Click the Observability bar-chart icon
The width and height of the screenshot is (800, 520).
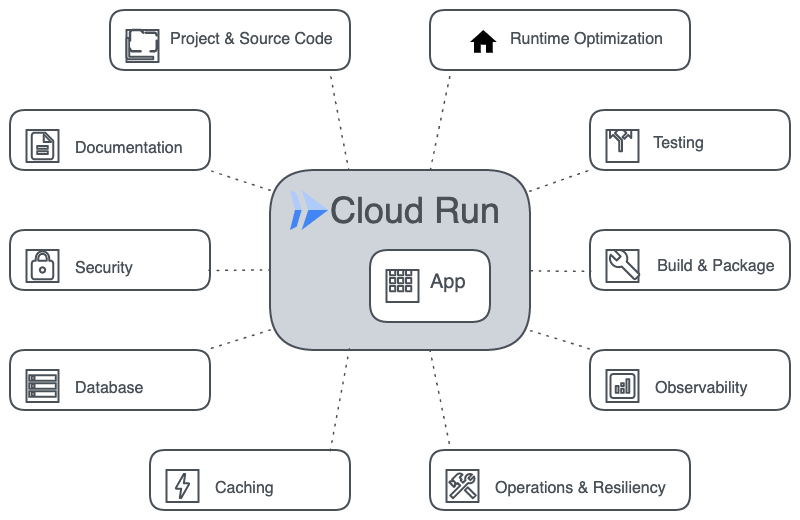tap(622, 386)
